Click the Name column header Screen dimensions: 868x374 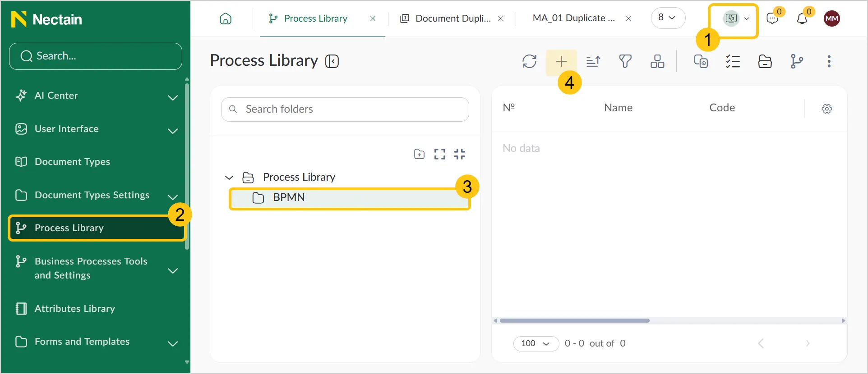(x=618, y=108)
